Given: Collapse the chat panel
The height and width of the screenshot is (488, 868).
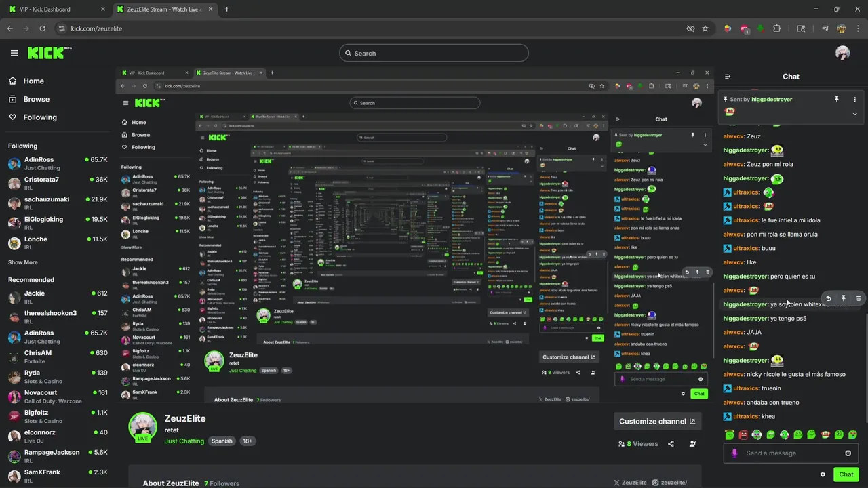Looking at the screenshot, I should click(728, 77).
